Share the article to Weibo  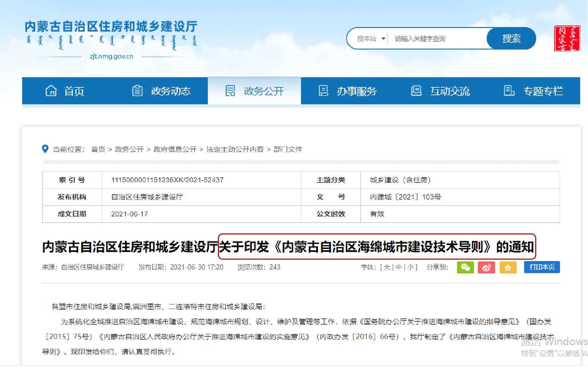pos(486,267)
